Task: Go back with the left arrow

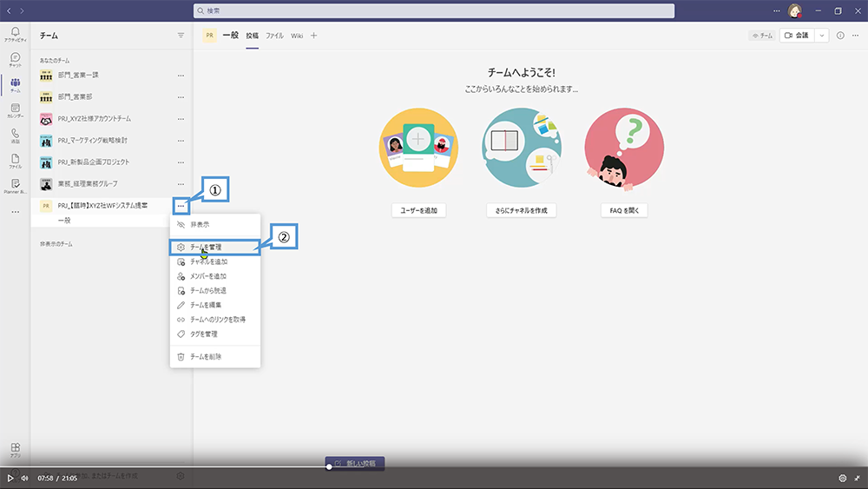Action: click(x=9, y=10)
